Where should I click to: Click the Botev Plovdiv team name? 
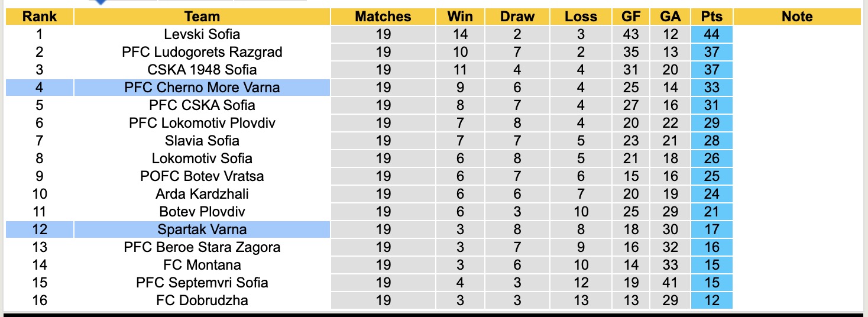[x=202, y=212]
